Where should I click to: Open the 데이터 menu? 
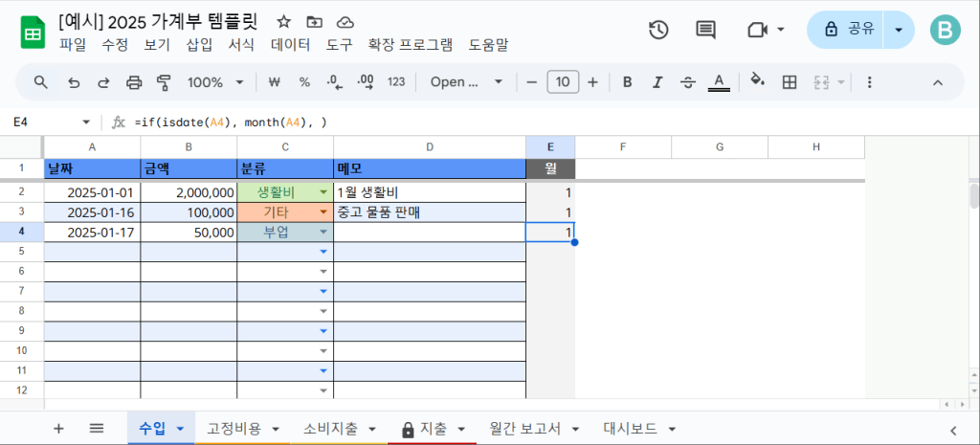[290, 44]
